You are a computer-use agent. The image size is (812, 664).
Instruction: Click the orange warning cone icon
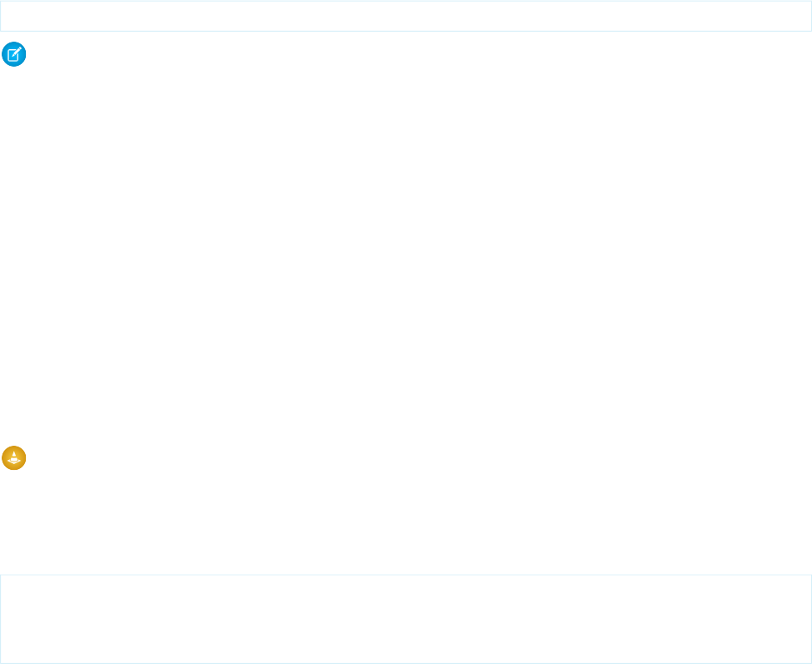(x=14, y=458)
